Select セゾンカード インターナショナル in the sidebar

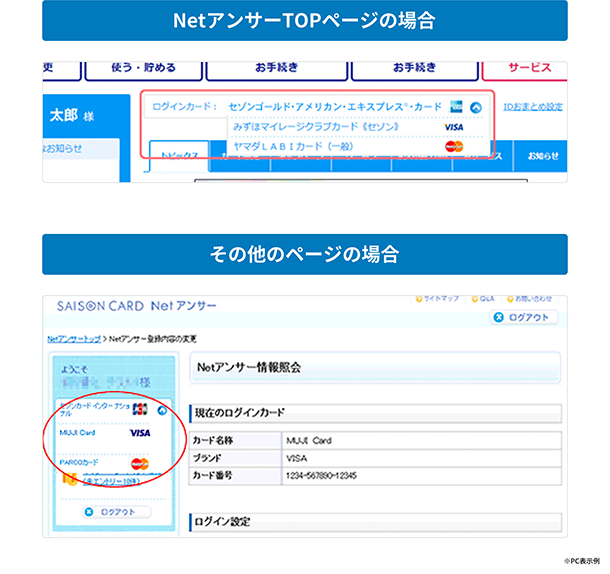click(x=95, y=409)
